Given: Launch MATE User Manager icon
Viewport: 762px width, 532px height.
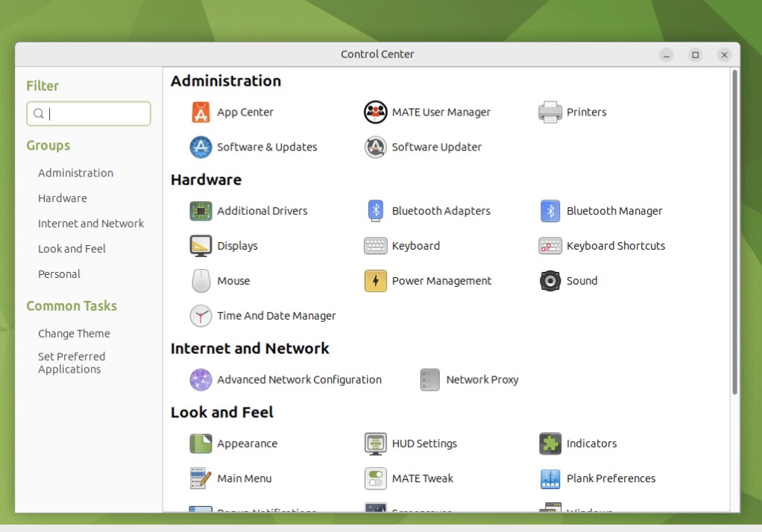Looking at the screenshot, I should pos(375,113).
